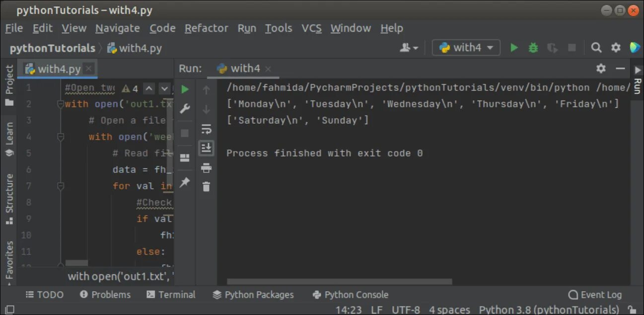The width and height of the screenshot is (644, 315).
Task: Close the with4.py editor tab
Action: pos(88,69)
